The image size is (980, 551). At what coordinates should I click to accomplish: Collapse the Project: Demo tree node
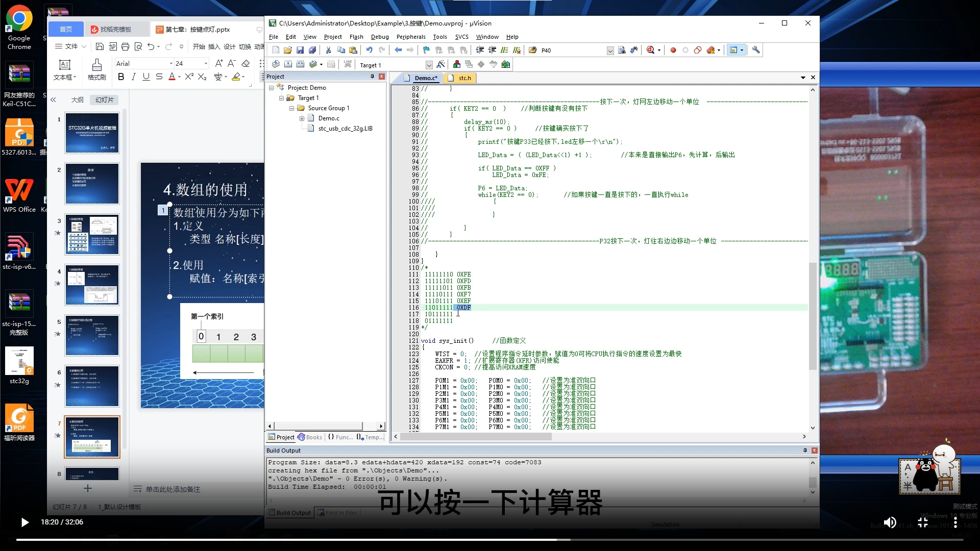coord(271,88)
